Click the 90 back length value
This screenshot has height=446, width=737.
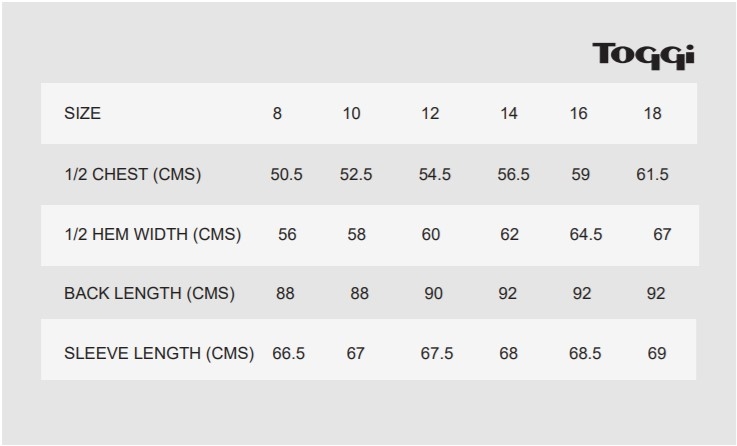[x=433, y=293]
